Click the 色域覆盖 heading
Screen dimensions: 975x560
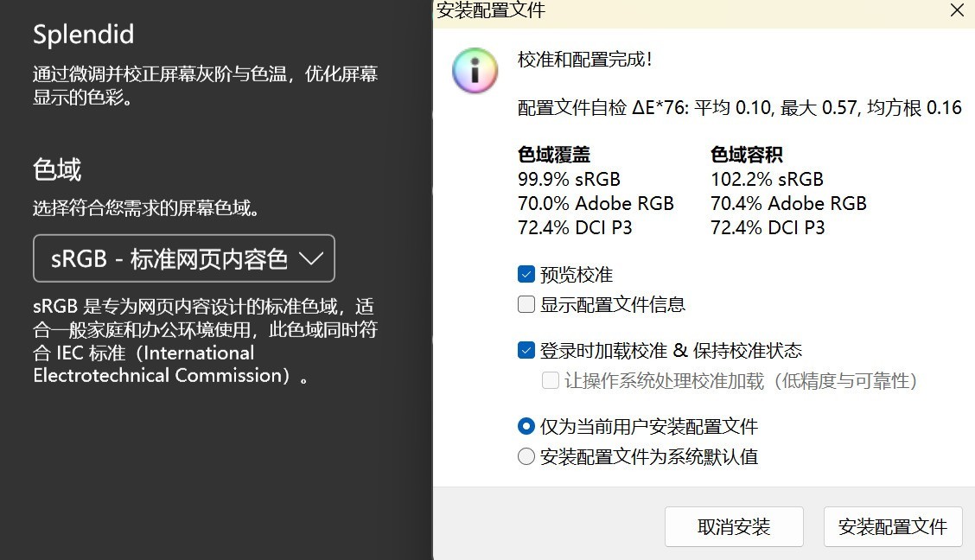(x=554, y=154)
